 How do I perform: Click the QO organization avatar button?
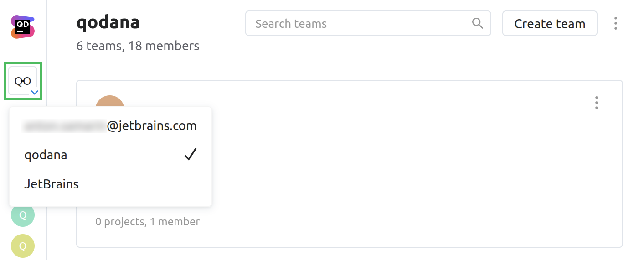[x=22, y=81]
